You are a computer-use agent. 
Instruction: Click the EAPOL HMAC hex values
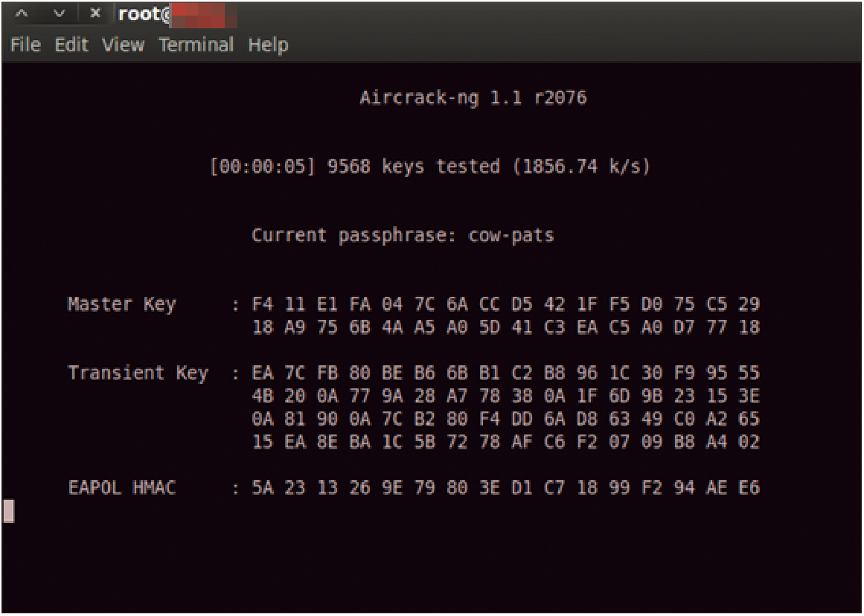click(x=506, y=487)
